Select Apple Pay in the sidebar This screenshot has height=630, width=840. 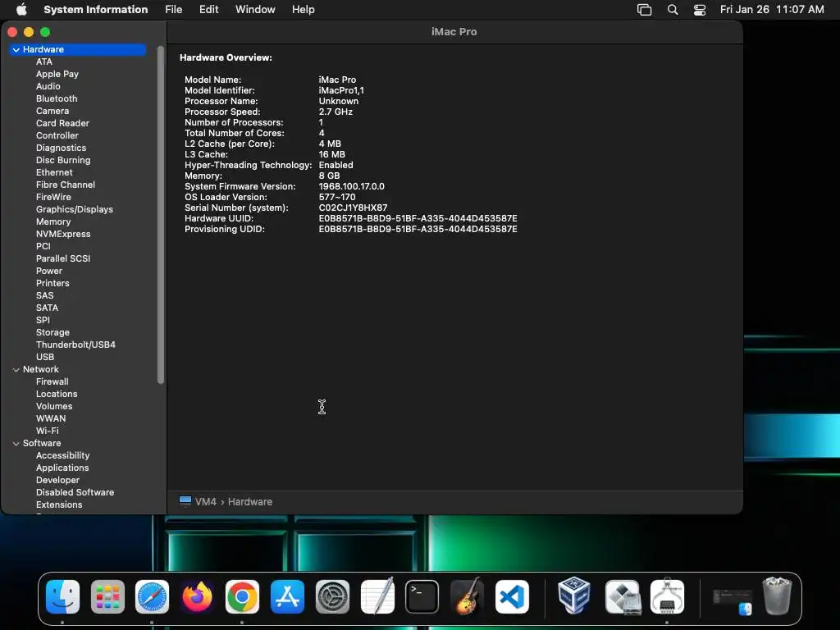[57, 74]
